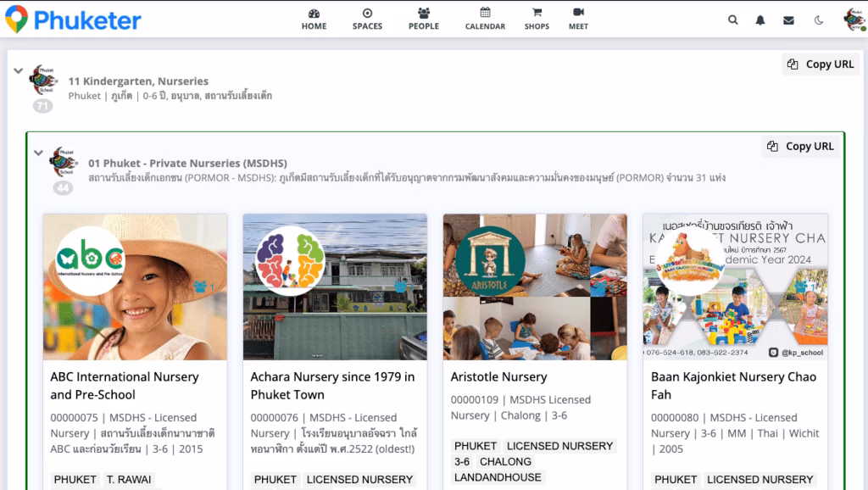Toggle dark mode moon icon
Image resolution: width=868 pixels, height=490 pixels.
819,20
